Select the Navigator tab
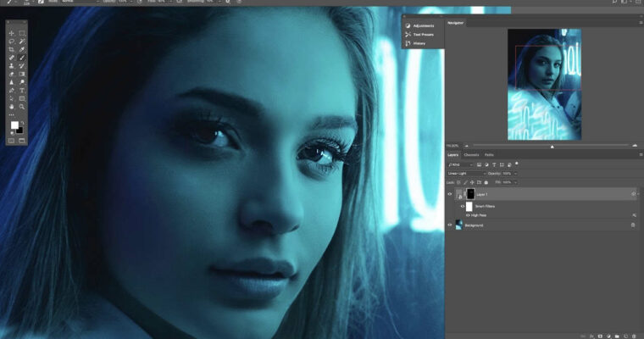 (x=455, y=23)
